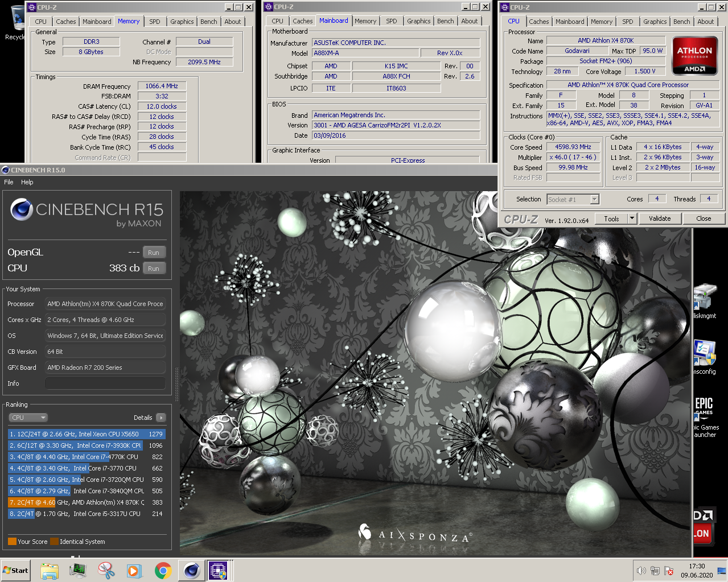Switch to the Cinebench taskbar button
This screenshot has width=728, height=582.
191,570
